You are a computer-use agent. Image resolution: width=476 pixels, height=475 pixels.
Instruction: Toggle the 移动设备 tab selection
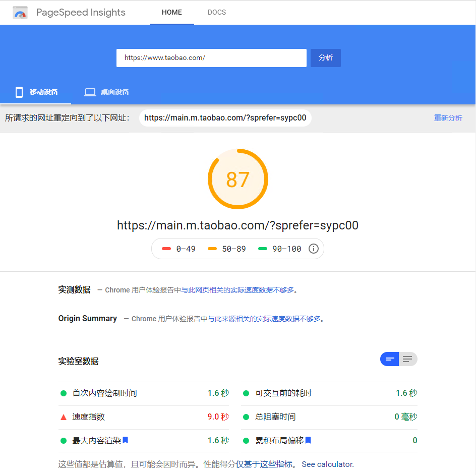click(44, 92)
